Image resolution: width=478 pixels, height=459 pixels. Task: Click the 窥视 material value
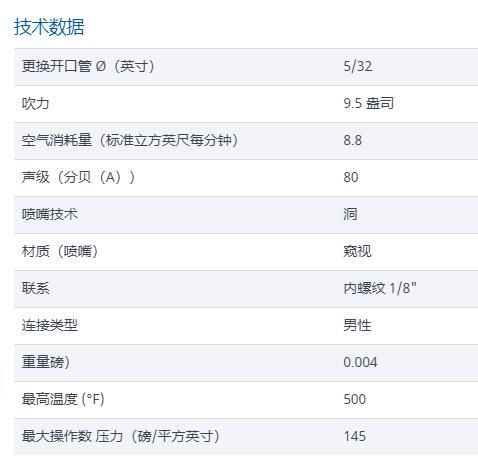(357, 251)
